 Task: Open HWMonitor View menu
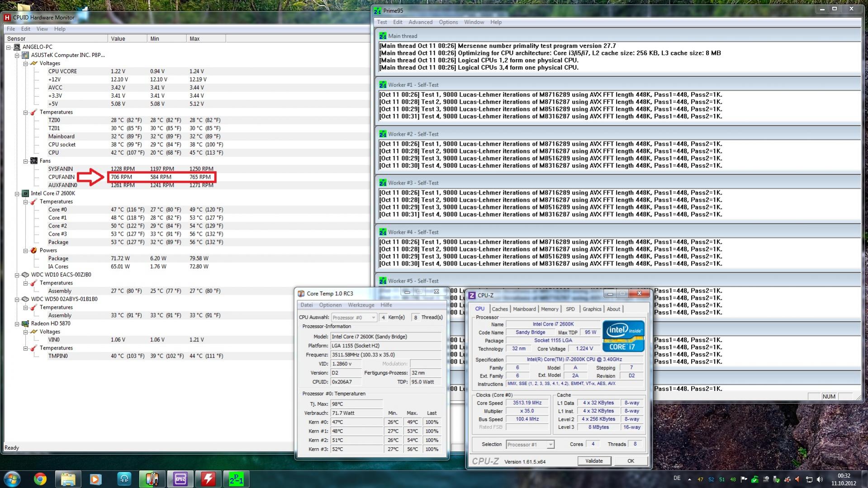point(42,29)
